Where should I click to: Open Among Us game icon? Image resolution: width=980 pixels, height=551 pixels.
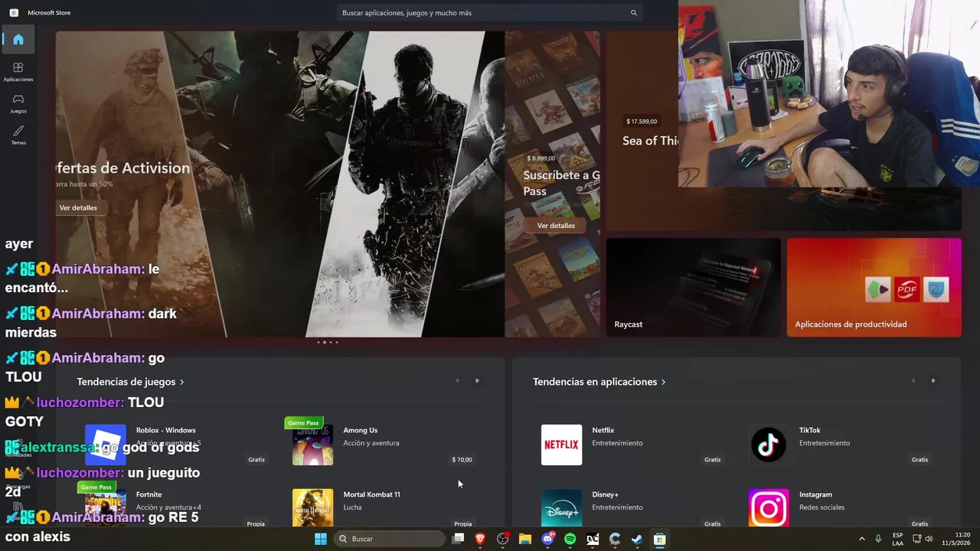point(312,445)
